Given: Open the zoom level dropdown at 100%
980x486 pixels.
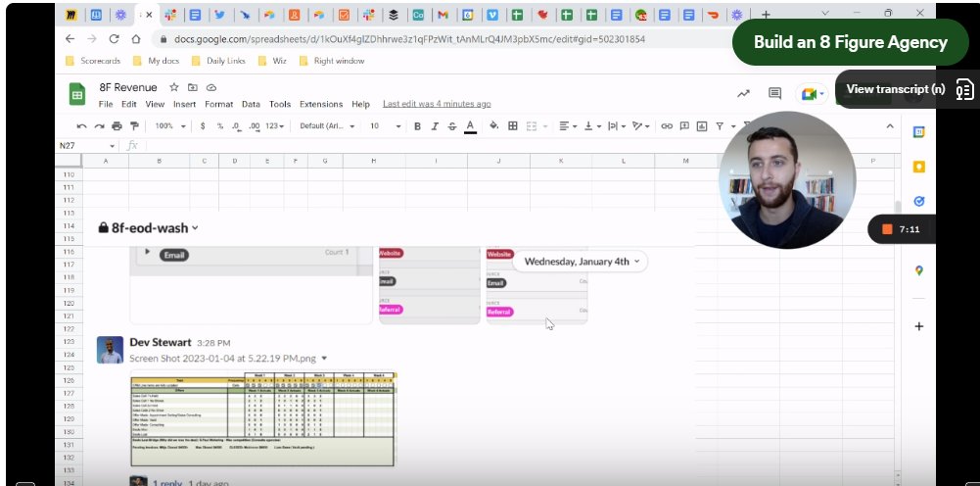Looking at the screenshot, I should [x=170, y=126].
